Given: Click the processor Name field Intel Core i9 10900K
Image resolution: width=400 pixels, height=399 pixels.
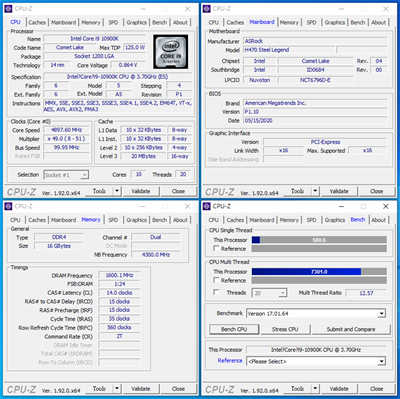Looking at the screenshot, I should pos(94,39).
